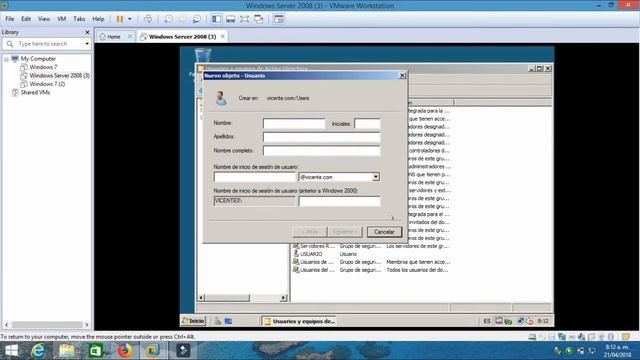Click VMware Workstation icon in host taskbar
640x360 pixels.
pyautogui.click(x=153, y=351)
